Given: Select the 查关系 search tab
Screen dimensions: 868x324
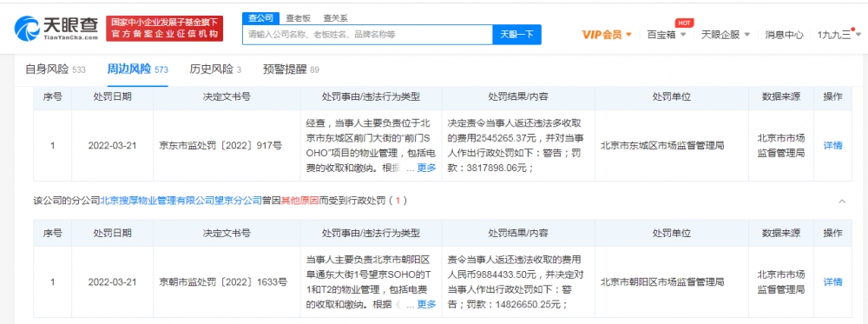Looking at the screenshot, I should 334,18.
